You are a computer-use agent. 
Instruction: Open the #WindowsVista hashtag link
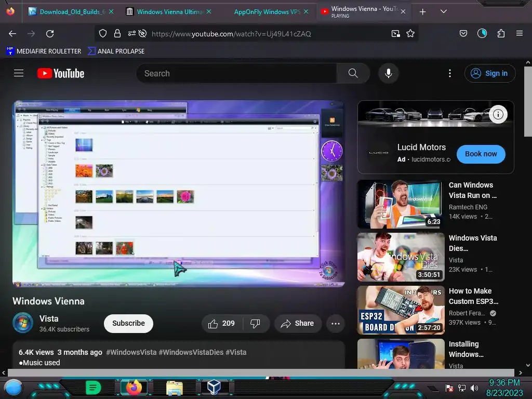click(x=131, y=352)
